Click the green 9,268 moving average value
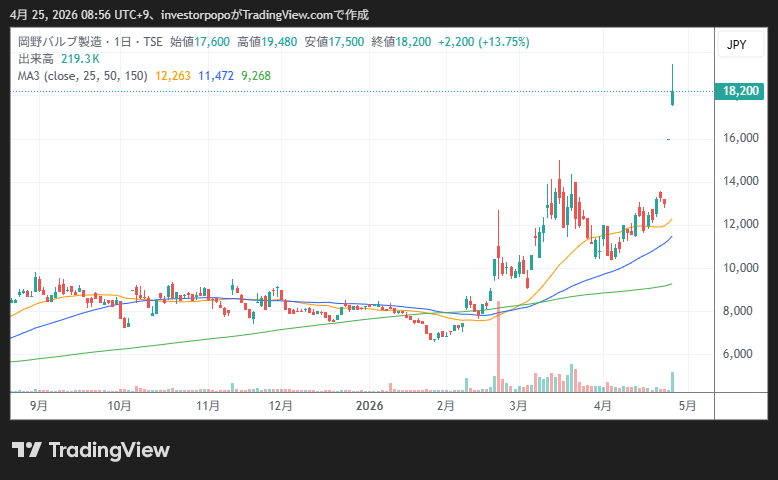778x480 pixels. [256, 75]
